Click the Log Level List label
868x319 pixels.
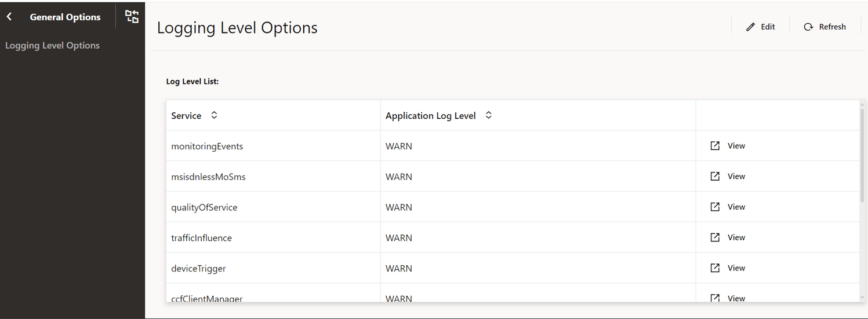193,82
